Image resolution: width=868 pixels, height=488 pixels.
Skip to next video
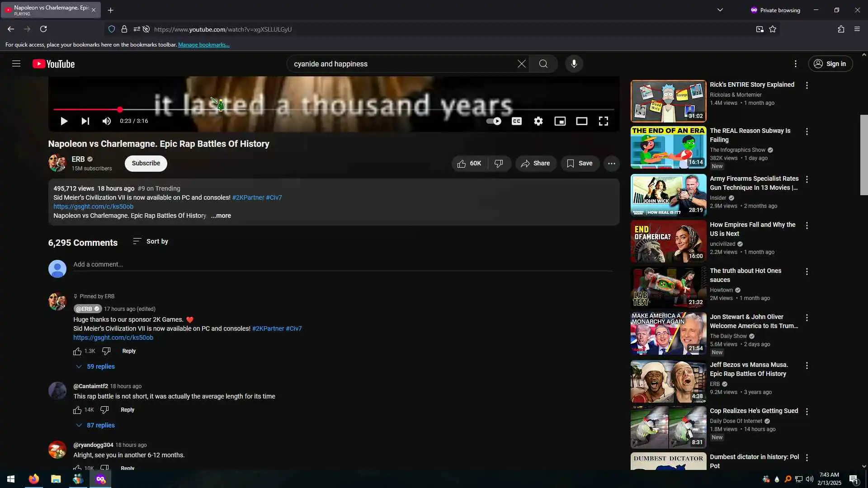click(x=85, y=121)
